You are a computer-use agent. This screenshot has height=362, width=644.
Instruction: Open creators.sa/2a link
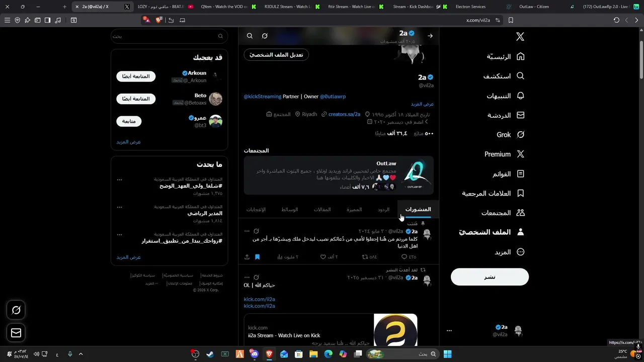tap(344, 114)
